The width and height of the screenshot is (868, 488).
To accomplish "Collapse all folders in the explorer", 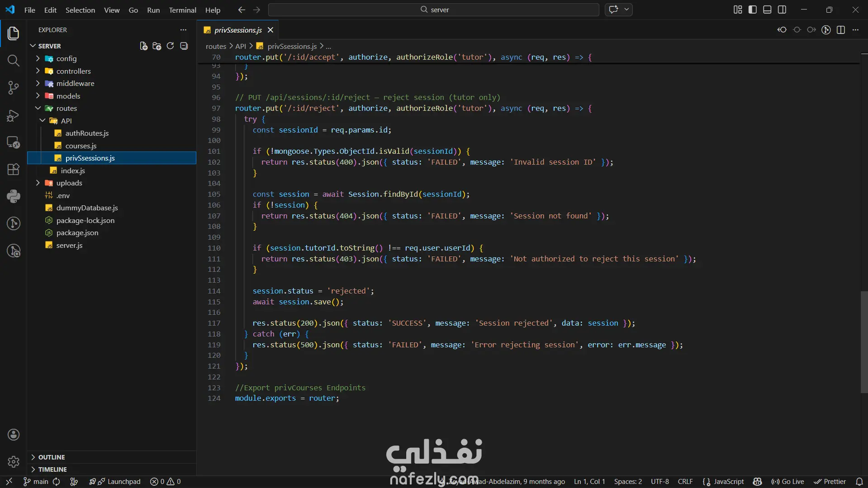I will pos(184,46).
